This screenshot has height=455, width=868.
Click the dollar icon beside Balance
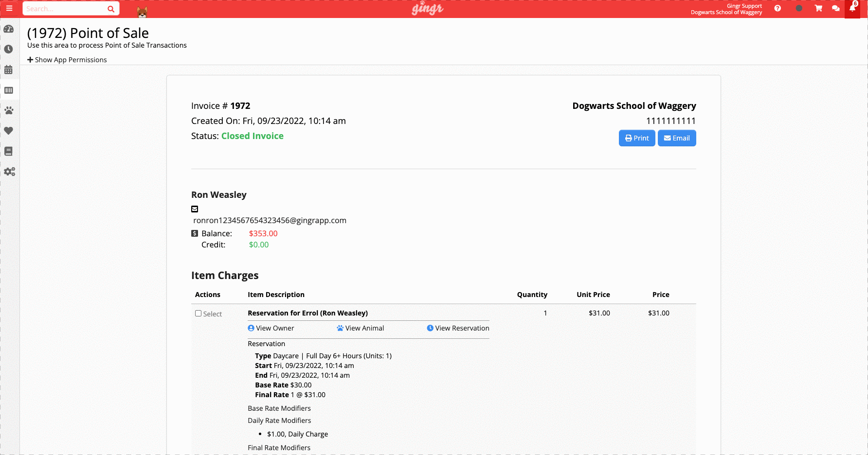195,233
